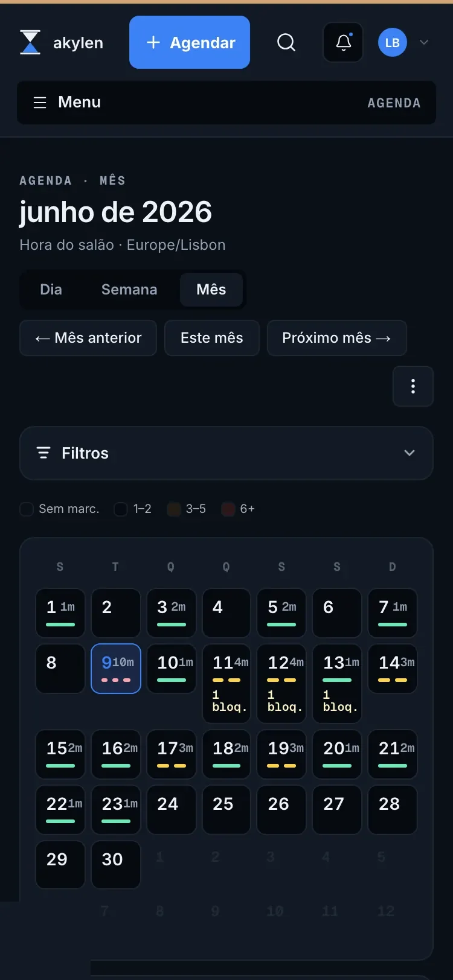The width and height of the screenshot is (453, 980).
Task: Click the LB user avatar
Action: pyautogui.click(x=393, y=42)
